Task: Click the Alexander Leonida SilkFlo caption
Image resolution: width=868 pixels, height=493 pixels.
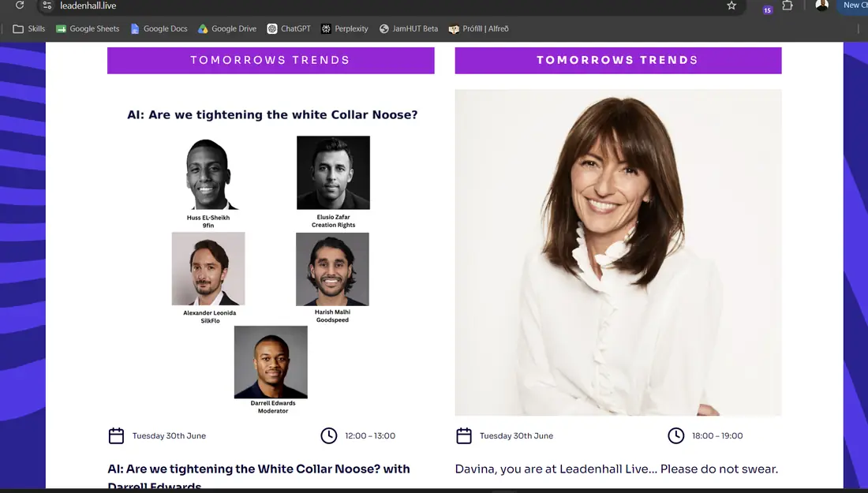Action: point(210,316)
